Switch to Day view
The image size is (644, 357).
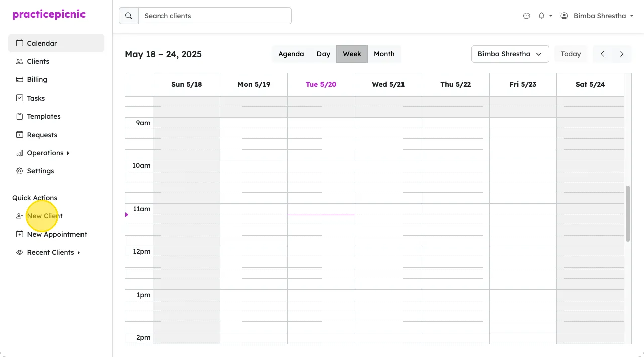(324, 54)
